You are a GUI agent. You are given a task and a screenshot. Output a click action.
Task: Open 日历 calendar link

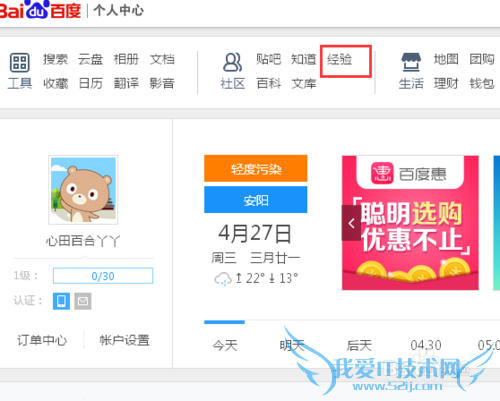[91, 83]
